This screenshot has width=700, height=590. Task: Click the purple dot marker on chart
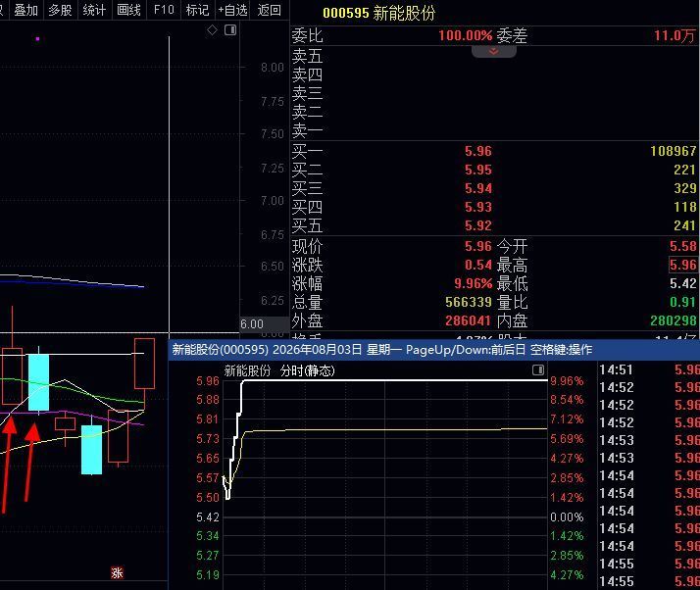(x=37, y=39)
